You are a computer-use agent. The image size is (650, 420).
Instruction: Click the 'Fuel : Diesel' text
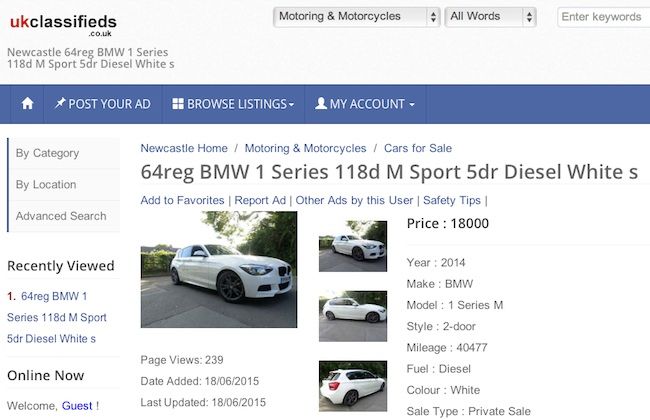439,369
